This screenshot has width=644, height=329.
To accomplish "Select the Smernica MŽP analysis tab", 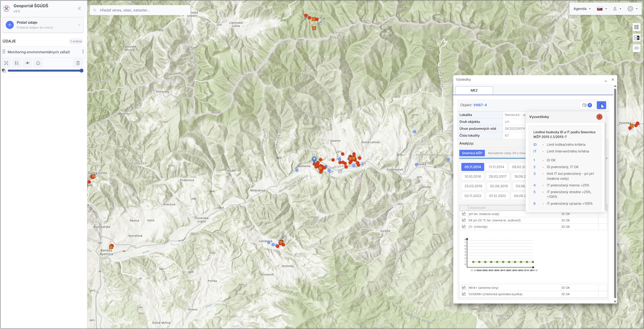I will (472, 153).
